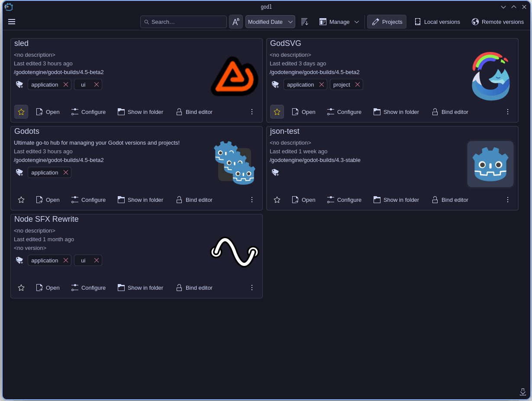Add a tag to sled project

[x=19, y=84]
